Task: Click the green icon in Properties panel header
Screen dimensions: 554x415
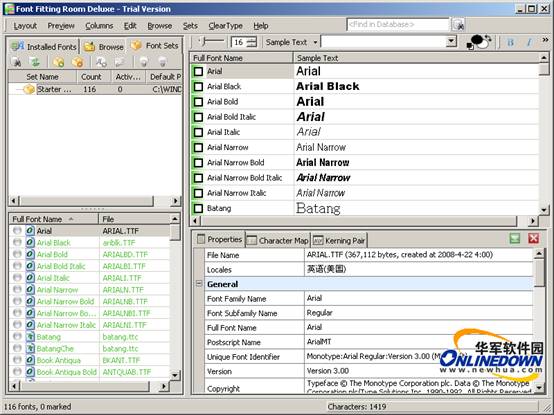Action: [x=515, y=239]
